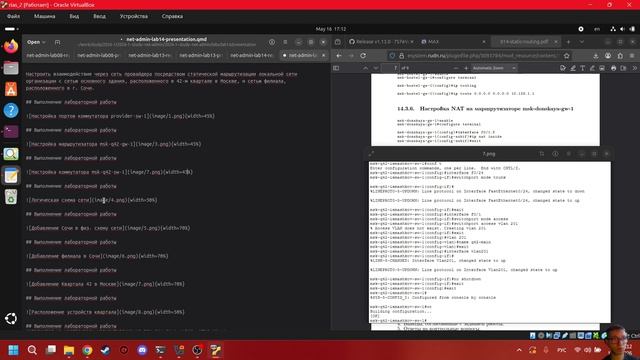Open VirtualBox Устройства menu
This screenshot has width=640, height=360.
(x=134, y=16)
